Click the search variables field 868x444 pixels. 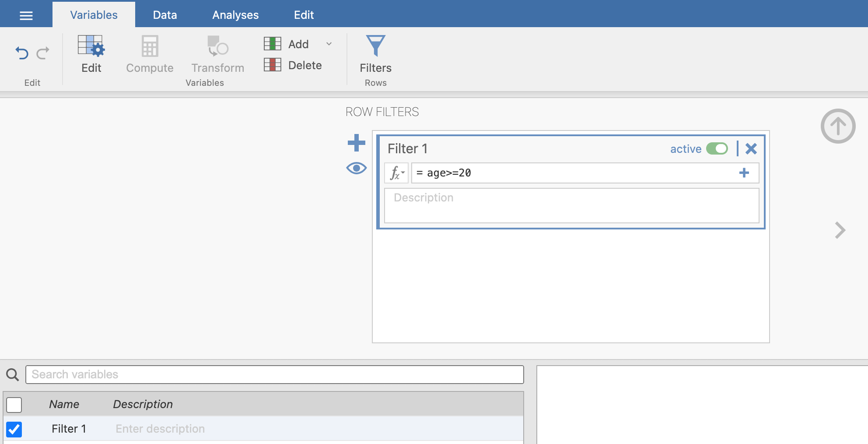pyautogui.click(x=274, y=374)
